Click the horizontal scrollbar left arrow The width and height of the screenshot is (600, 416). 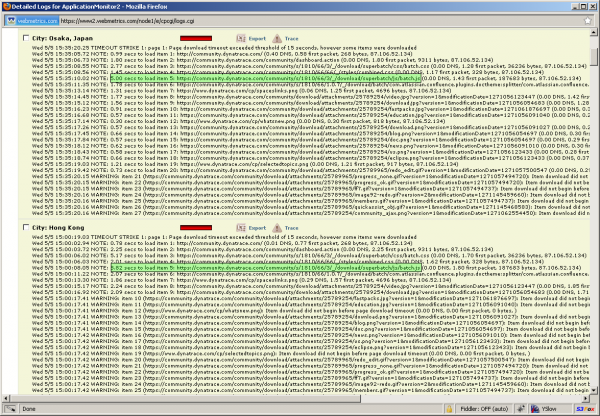pyautogui.click(x=5, y=399)
